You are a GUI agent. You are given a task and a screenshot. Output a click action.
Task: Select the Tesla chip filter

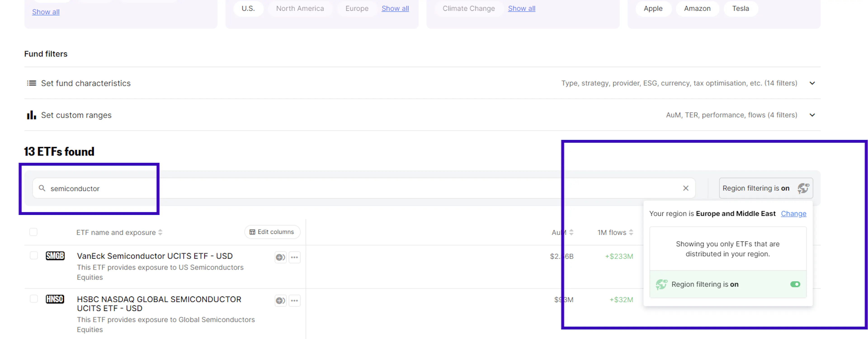[x=740, y=8]
